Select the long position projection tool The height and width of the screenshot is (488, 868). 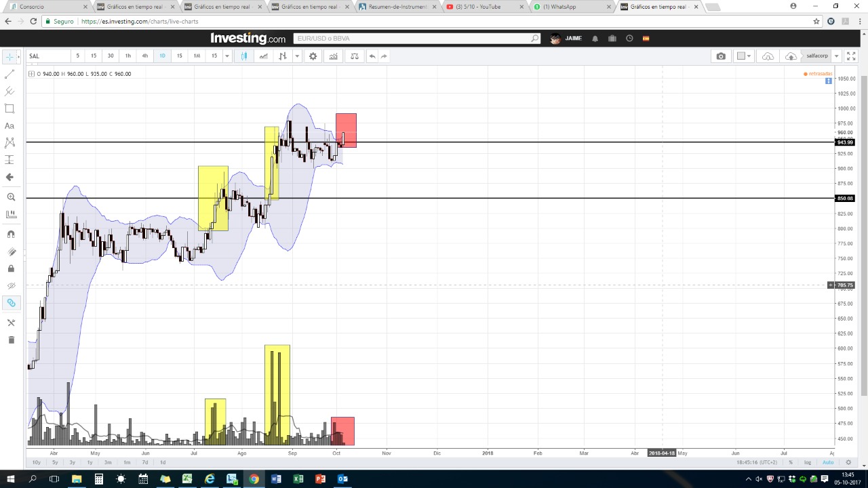[9, 160]
